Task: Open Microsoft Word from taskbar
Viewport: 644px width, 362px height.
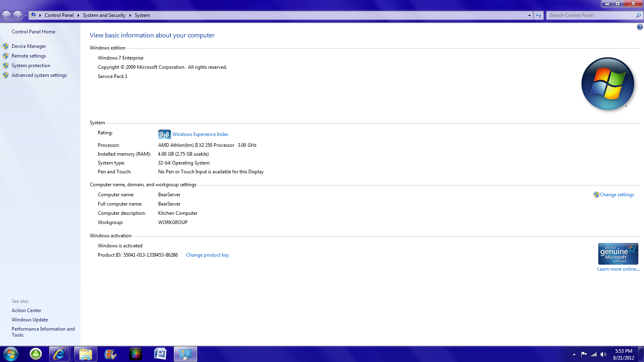Action: (x=160, y=354)
